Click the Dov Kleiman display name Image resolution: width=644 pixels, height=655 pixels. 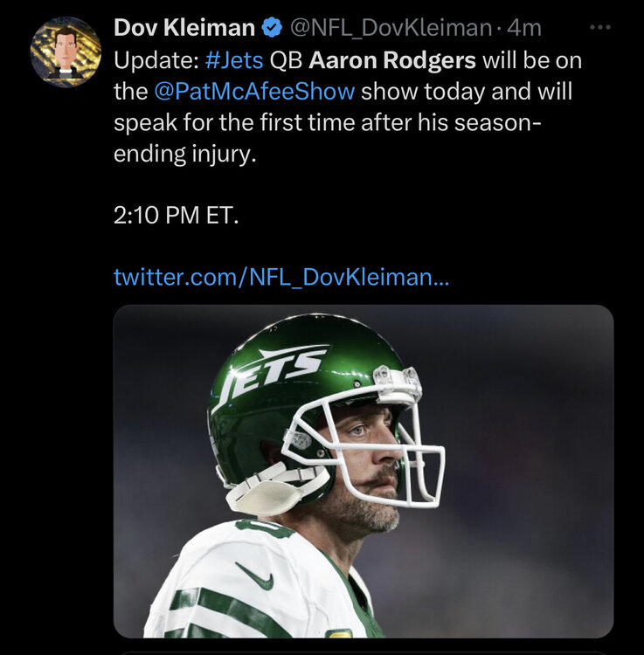coord(184,28)
